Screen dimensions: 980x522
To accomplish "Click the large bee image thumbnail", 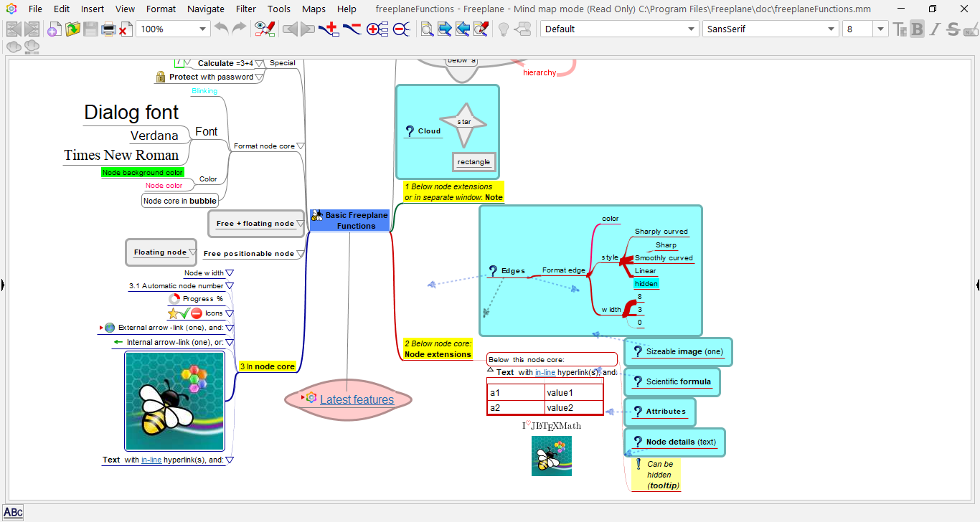I will 175,401.
